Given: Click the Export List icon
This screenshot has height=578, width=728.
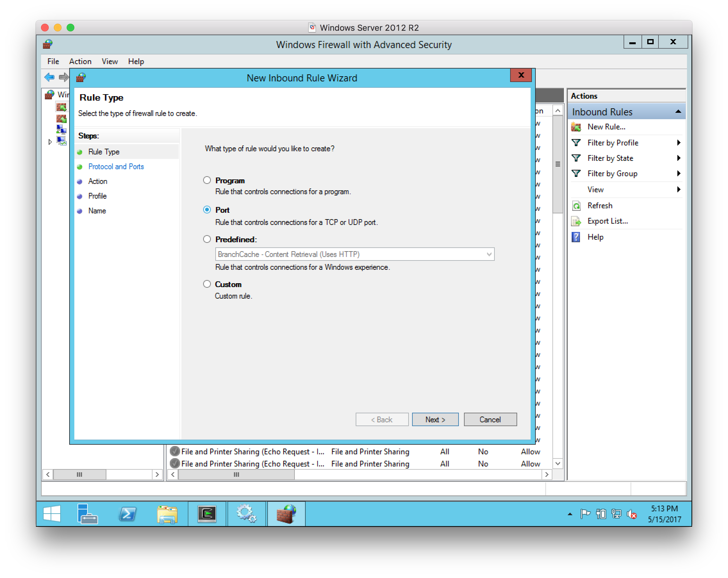Looking at the screenshot, I should click(x=576, y=221).
